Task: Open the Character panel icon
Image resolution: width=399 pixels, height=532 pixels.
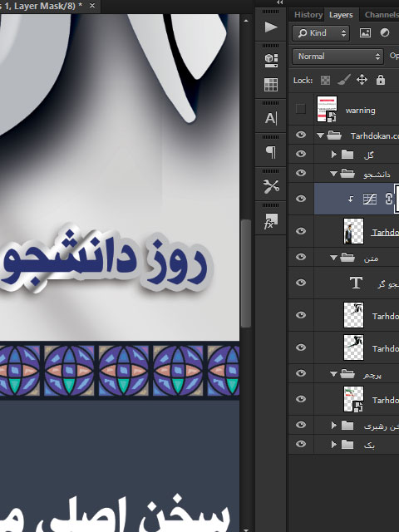Action: [x=271, y=118]
